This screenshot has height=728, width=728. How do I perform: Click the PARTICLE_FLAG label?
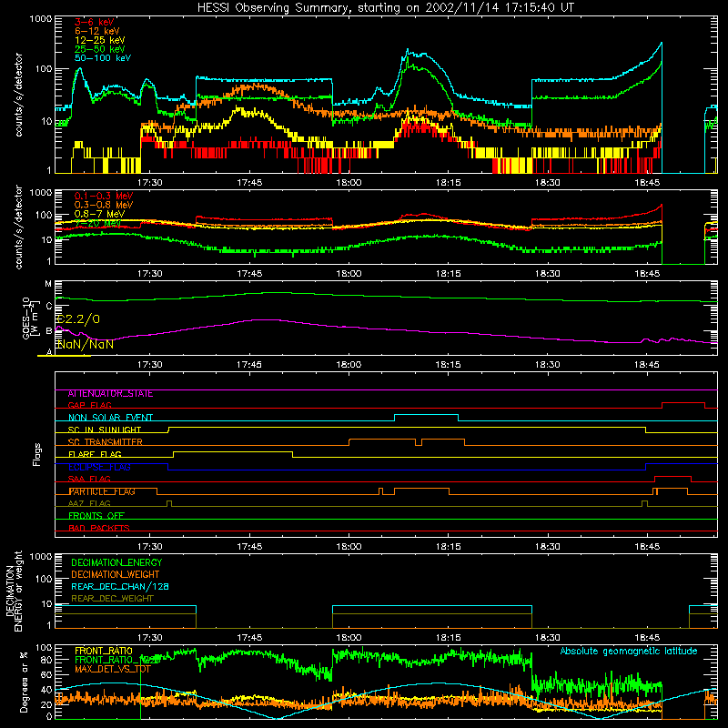pyautogui.click(x=102, y=491)
